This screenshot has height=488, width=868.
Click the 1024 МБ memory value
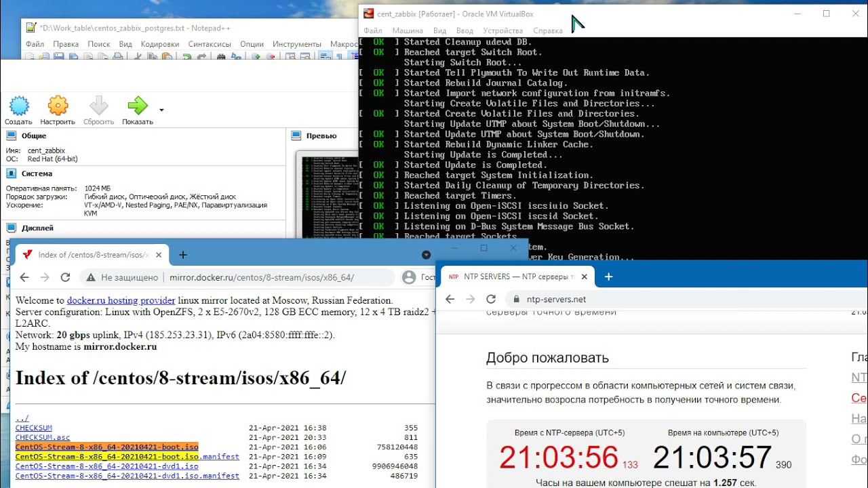pos(98,188)
